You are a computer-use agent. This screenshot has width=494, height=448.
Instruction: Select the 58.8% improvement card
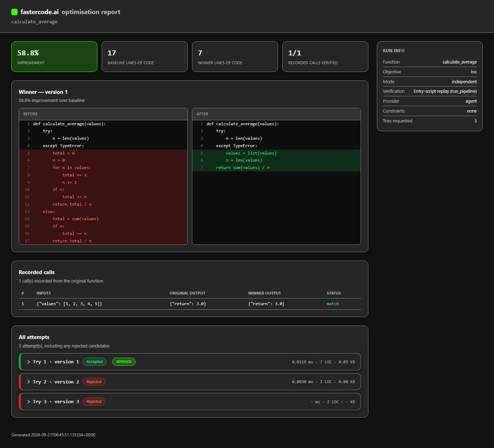[x=54, y=57]
